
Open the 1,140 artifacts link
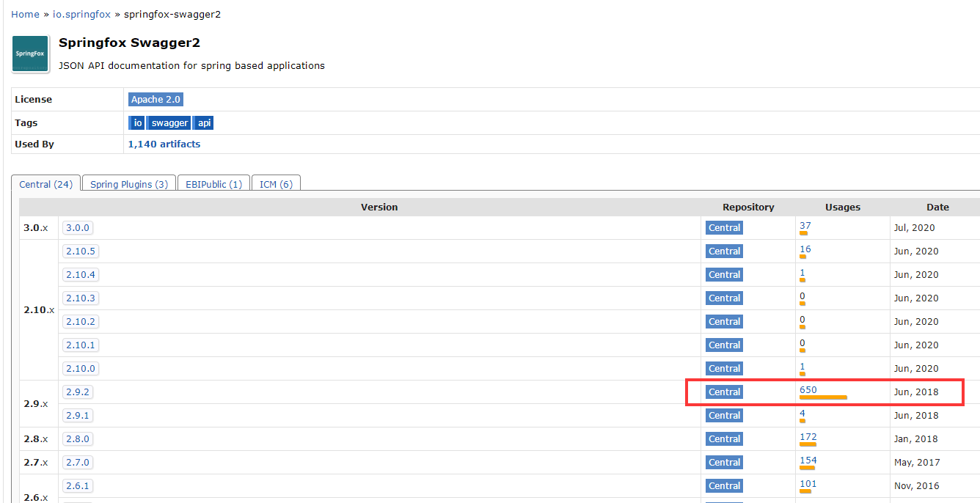point(164,144)
